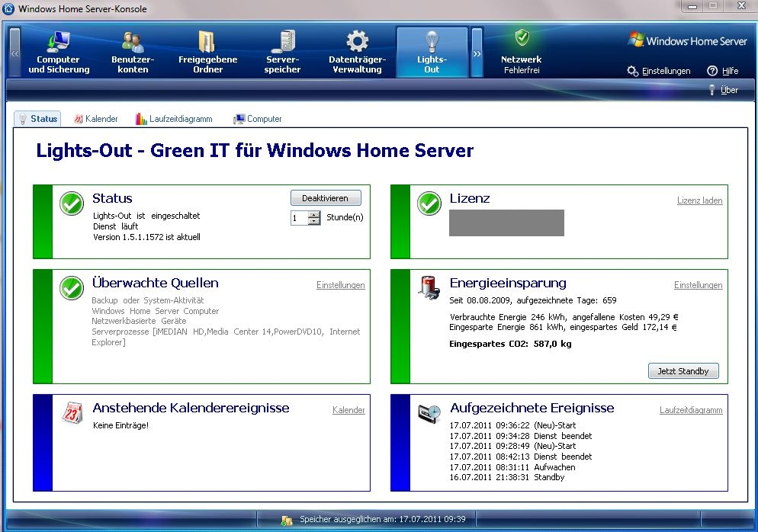Click the Über text link

[x=729, y=90]
